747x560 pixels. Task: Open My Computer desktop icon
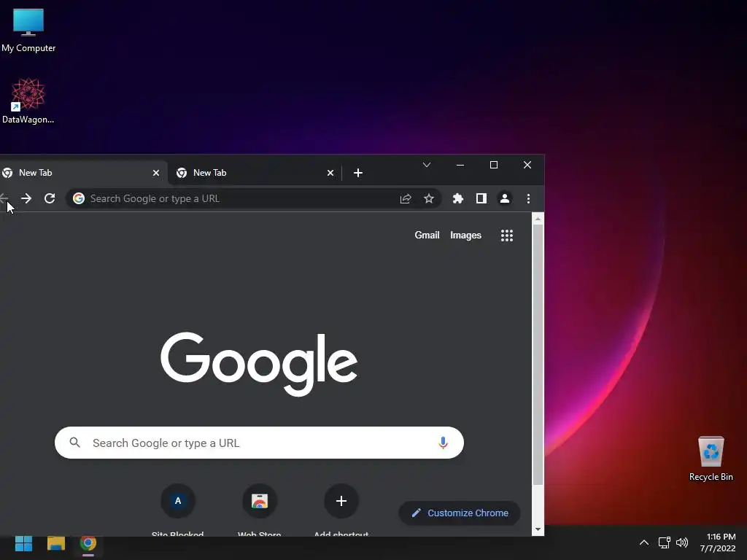tap(28, 30)
